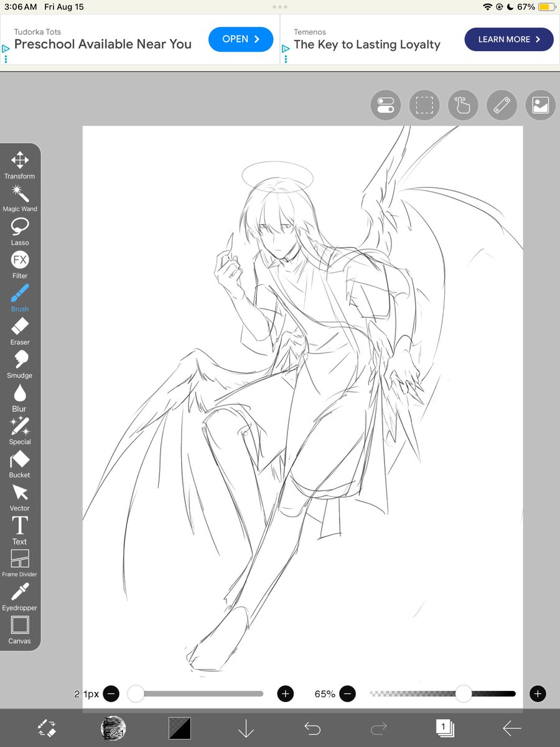The width and height of the screenshot is (560, 747).
Task: Tap the three-dot multitasking control at top
Action: (x=280, y=7)
